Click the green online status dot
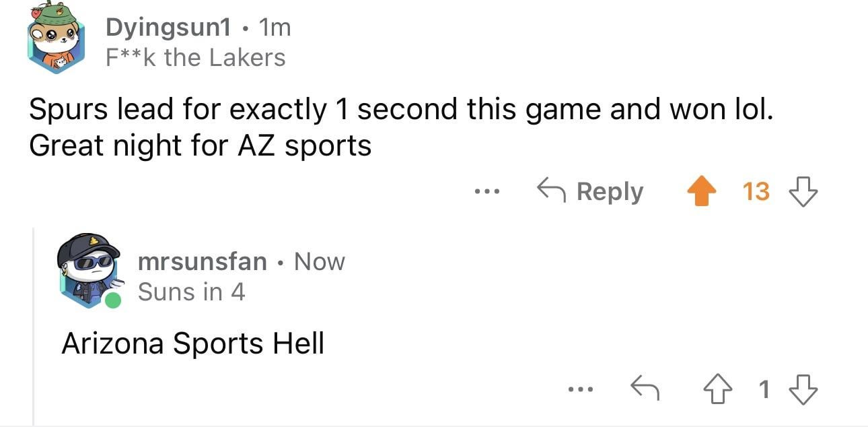 [112, 300]
